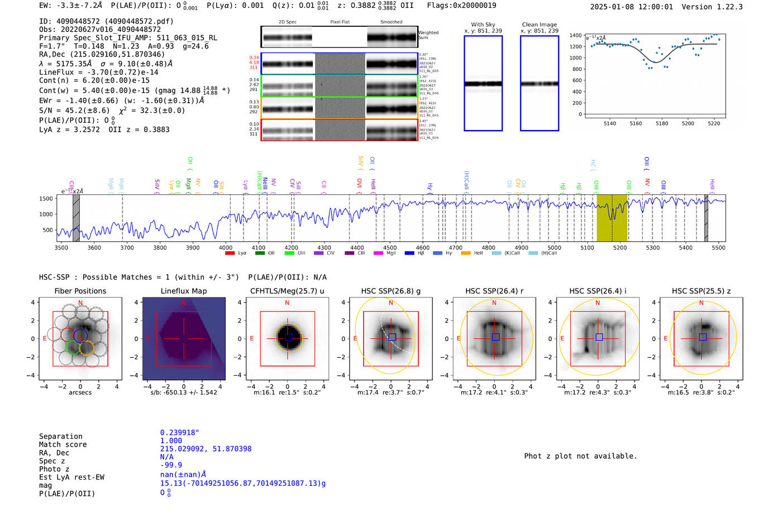This screenshot has height=532, width=782.
Task: Click the Obs: 20220627v016_4090448572 text
Action: [x=100, y=30]
